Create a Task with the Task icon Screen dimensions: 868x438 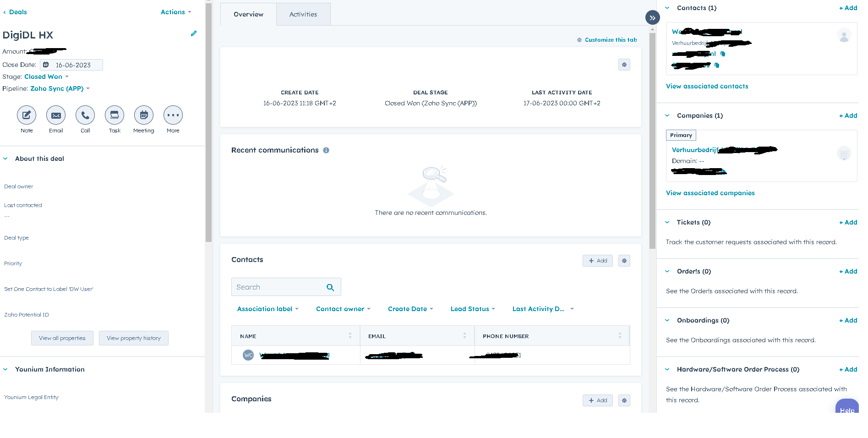tap(114, 115)
